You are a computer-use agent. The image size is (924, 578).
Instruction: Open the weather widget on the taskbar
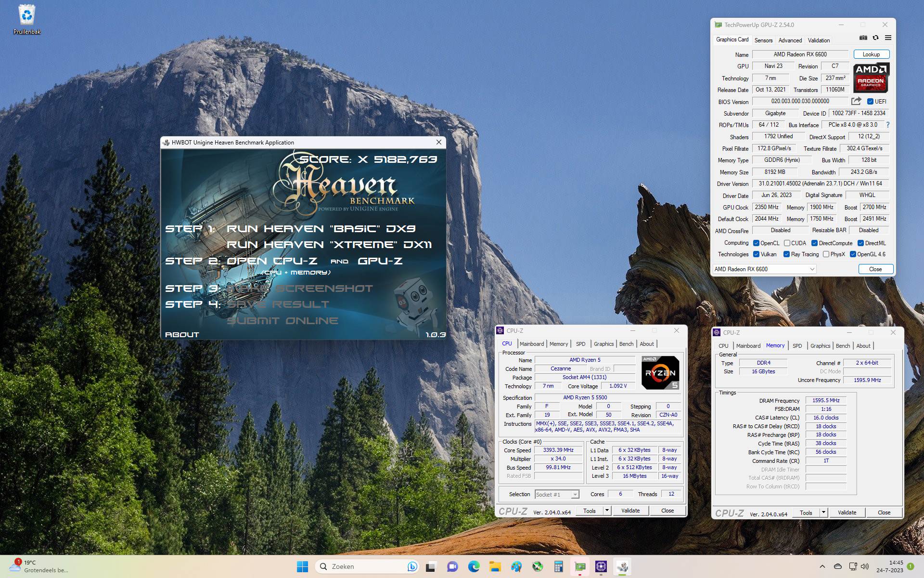(38, 566)
